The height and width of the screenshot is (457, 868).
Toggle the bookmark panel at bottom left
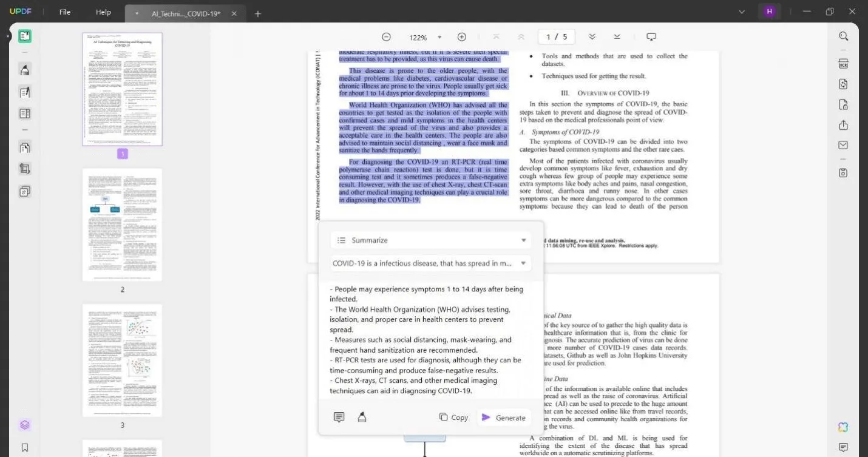pos(25,447)
